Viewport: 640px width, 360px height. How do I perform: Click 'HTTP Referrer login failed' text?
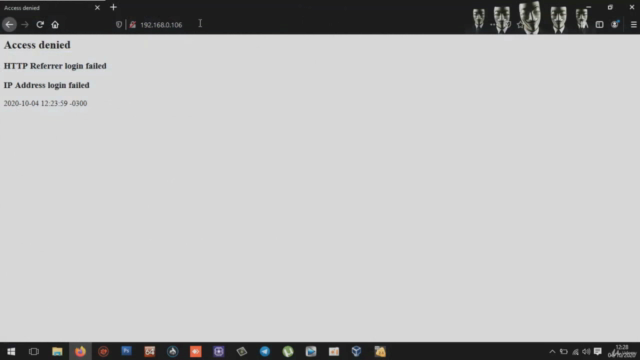pyautogui.click(x=55, y=66)
